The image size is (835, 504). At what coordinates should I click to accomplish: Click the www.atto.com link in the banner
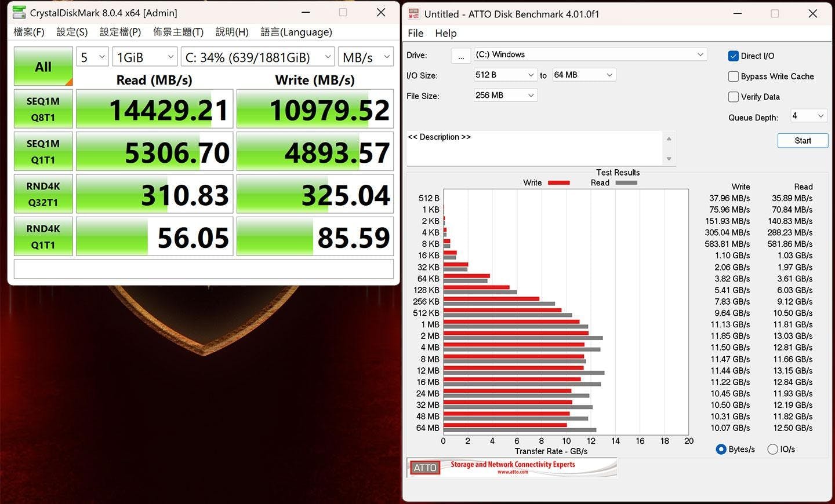[513, 472]
